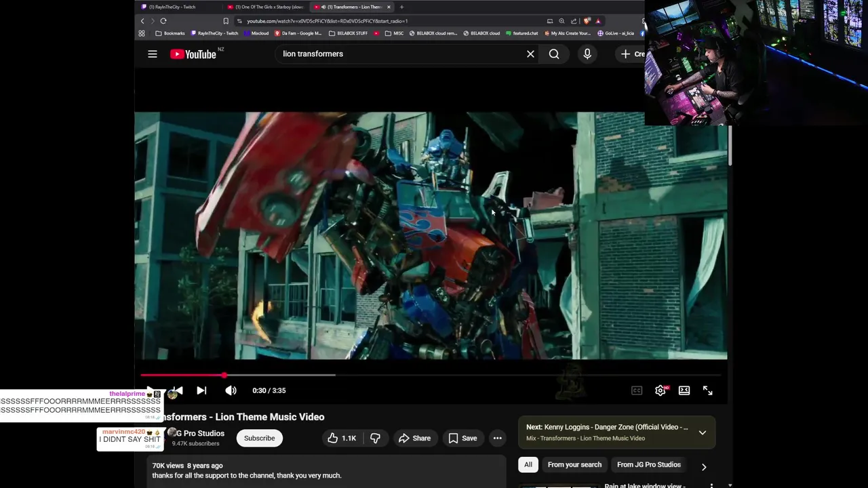Dislike the video with thumbs down
The image size is (868, 488).
375,439
